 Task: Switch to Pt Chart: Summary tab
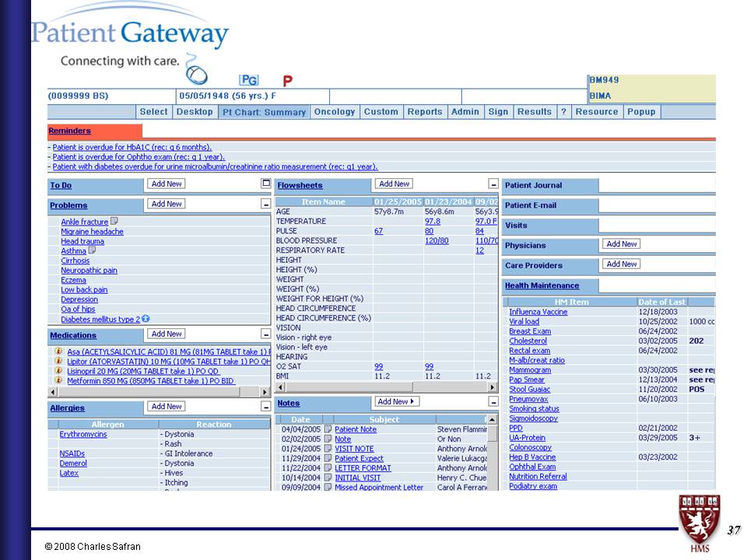coord(264,112)
